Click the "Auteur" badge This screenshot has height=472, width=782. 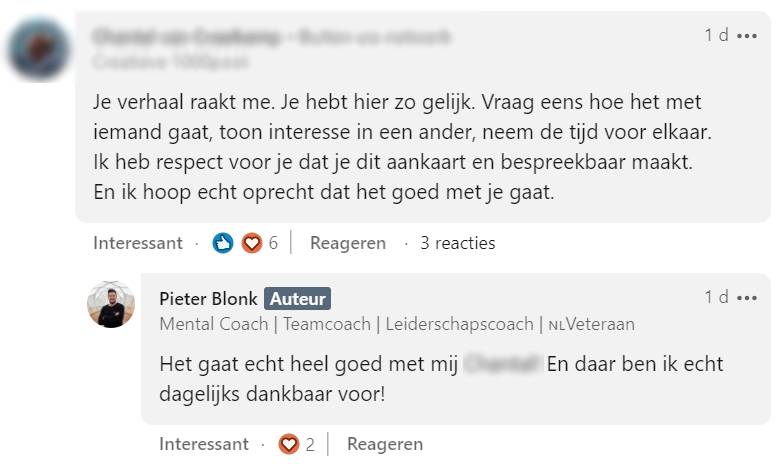(297, 298)
